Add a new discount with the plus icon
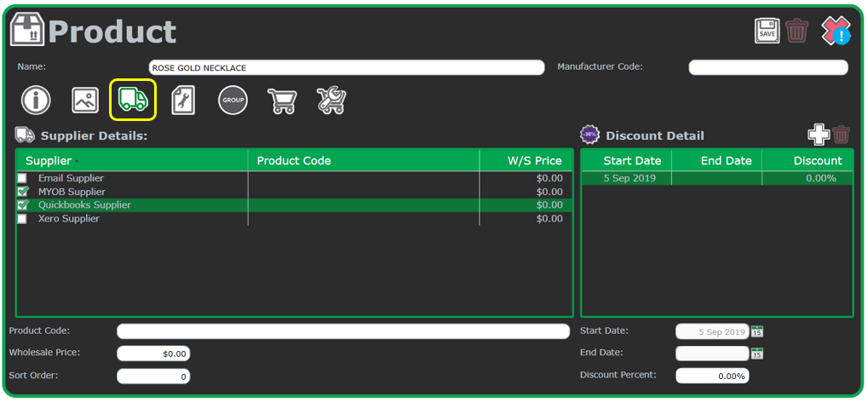This screenshot has width=868, height=403. pos(819,135)
